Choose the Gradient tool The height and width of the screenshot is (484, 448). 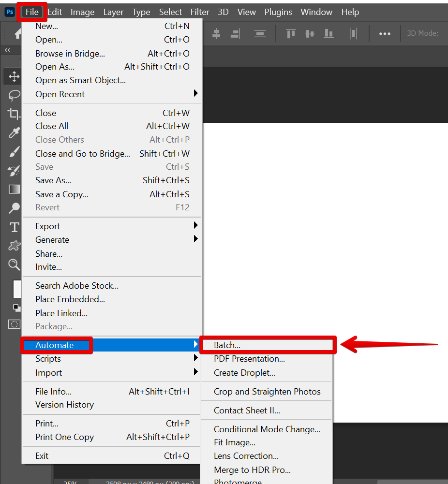[x=14, y=189]
